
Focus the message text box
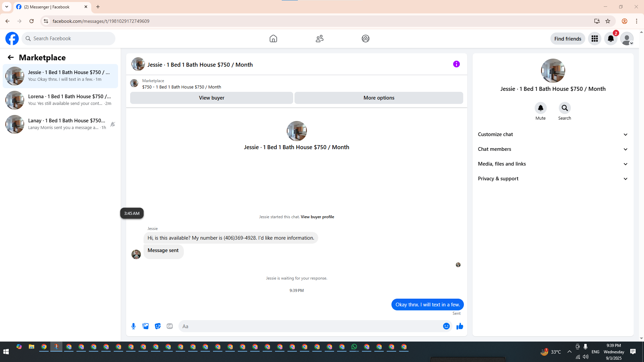[310, 326]
